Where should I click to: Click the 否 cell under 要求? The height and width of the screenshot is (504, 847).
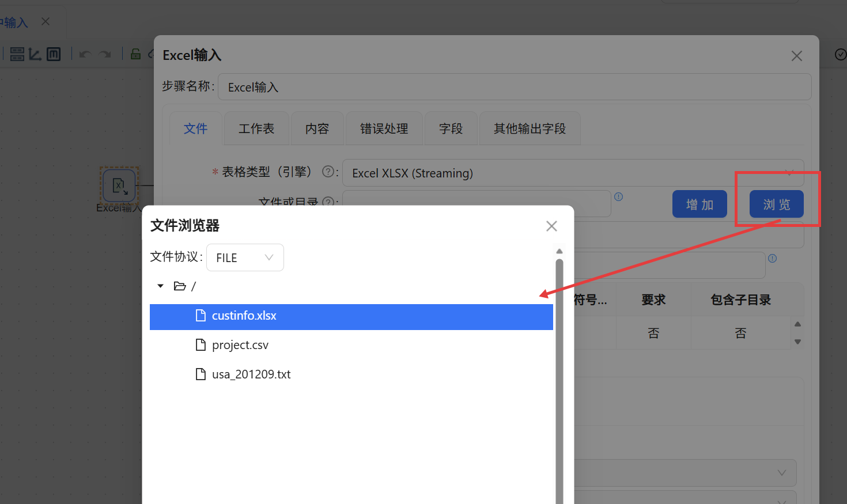point(653,333)
